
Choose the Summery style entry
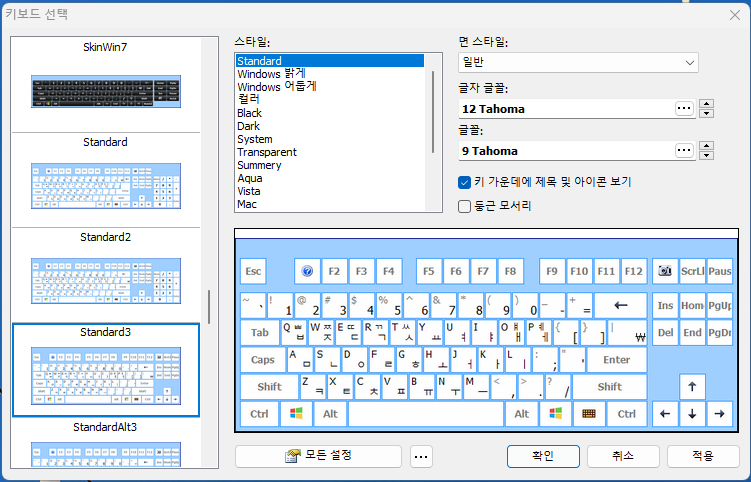tap(330, 165)
